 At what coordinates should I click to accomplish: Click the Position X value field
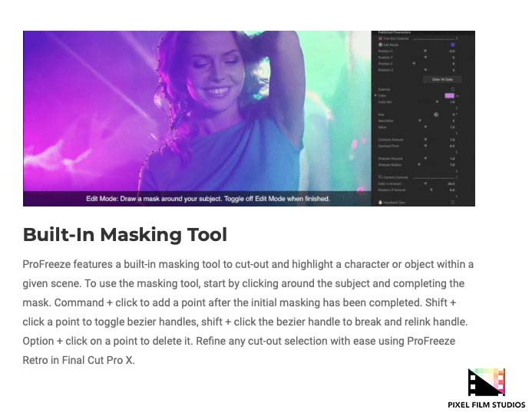tap(451, 51)
